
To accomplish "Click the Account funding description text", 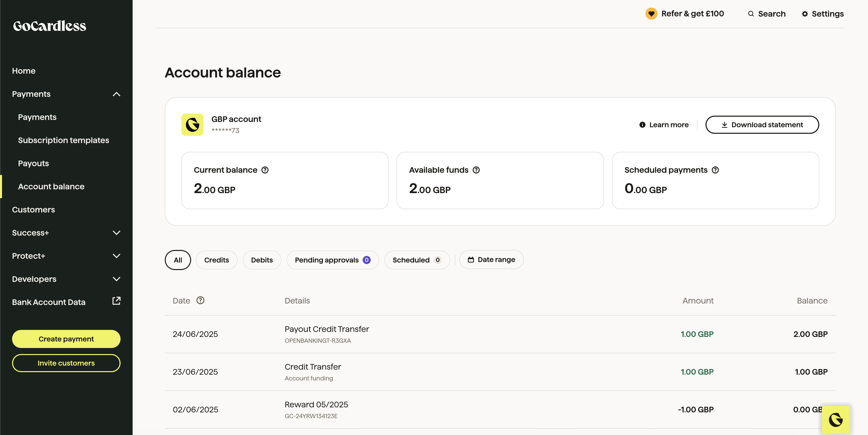I will 309,378.
